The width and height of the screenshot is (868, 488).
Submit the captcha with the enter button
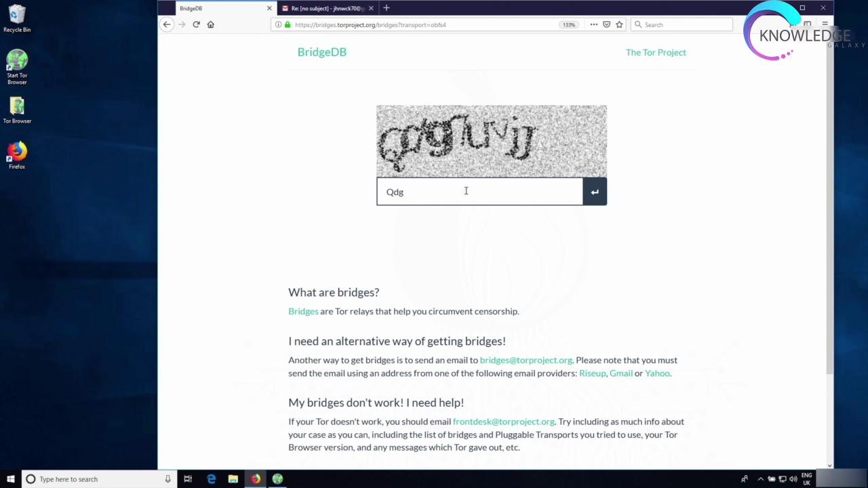(x=595, y=192)
